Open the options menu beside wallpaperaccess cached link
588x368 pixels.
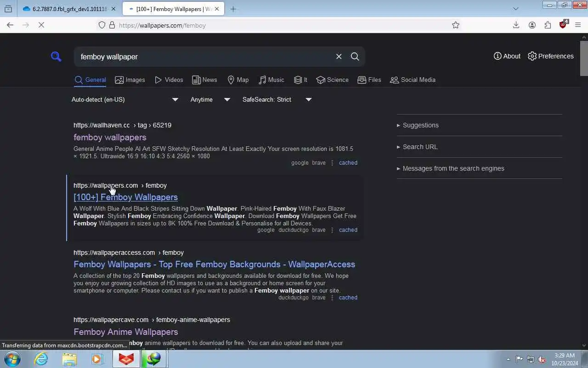(332, 298)
